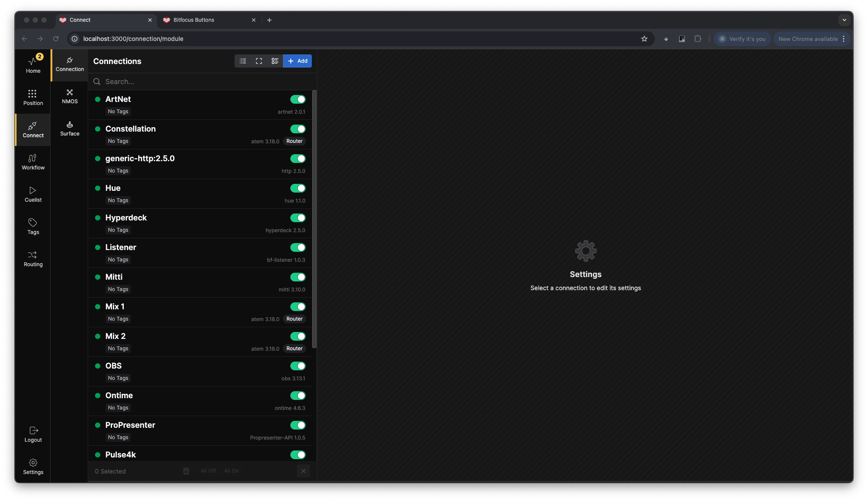The width and height of the screenshot is (868, 501).
Task: Open the tab search dropdown arrow
Action: click(x=844, y=20)
